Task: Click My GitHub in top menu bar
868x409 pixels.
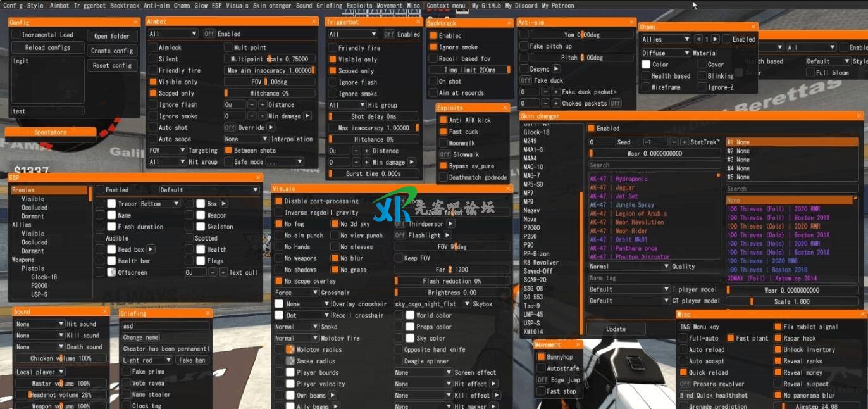Action: [486, 6]
